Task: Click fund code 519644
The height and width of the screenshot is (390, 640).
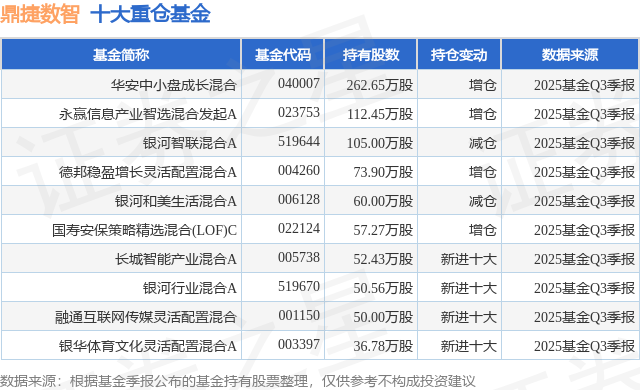Action: coord(299,141)
